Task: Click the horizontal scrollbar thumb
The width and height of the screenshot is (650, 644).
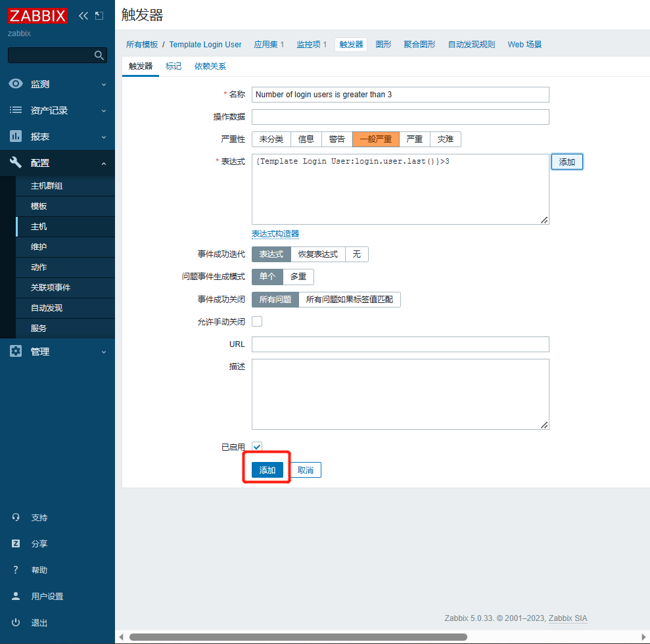Action: (x=298, y=637)
